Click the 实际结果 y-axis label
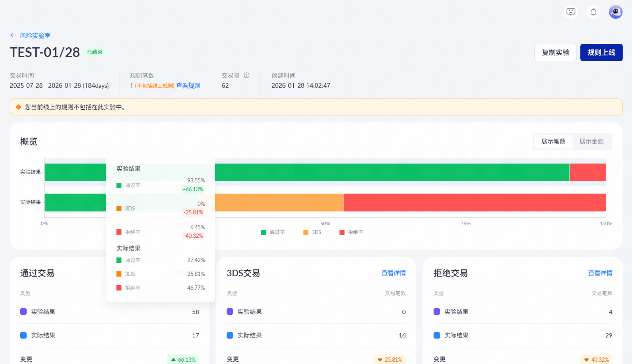Image resolution: width=632 pixels, height=364 pixels. [30, 202]
